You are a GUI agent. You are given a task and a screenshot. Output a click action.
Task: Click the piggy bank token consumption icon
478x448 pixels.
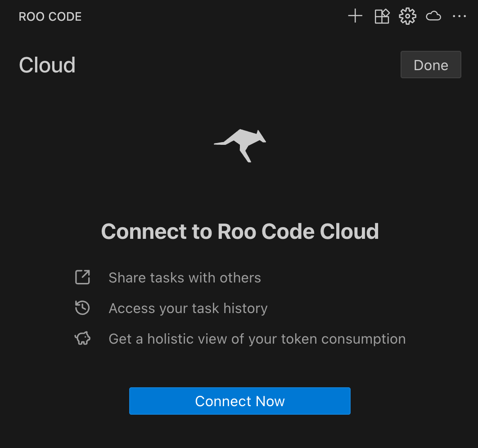[82, 338]
